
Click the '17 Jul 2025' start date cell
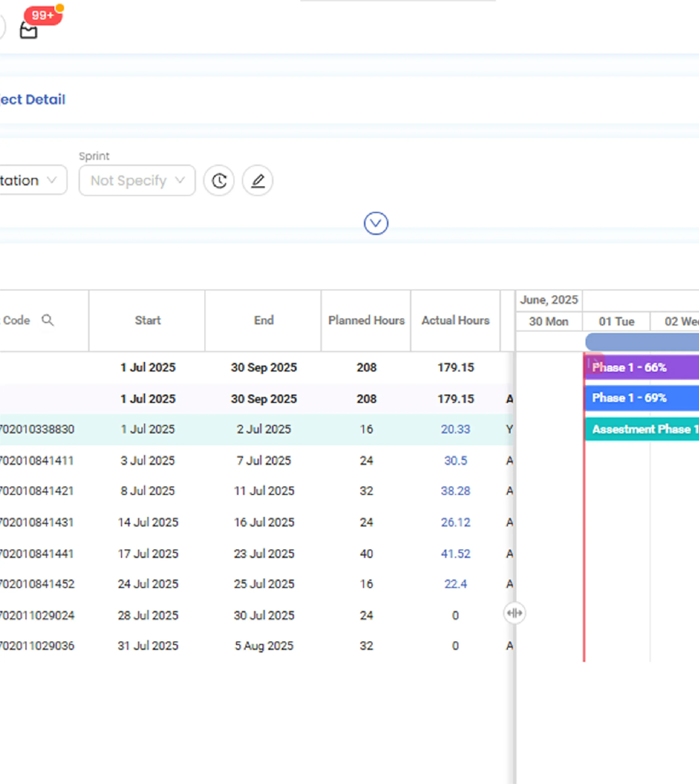[x=148, y=553]
